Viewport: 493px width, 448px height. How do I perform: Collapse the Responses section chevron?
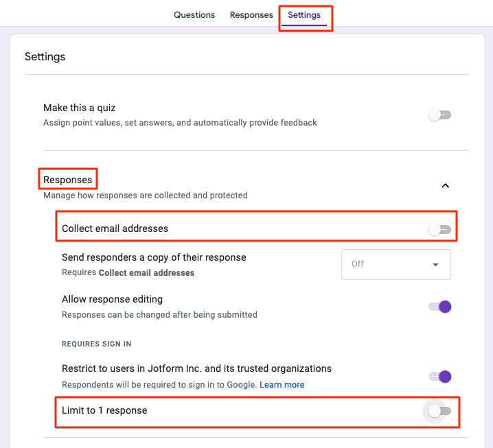(x=445, y=185)
